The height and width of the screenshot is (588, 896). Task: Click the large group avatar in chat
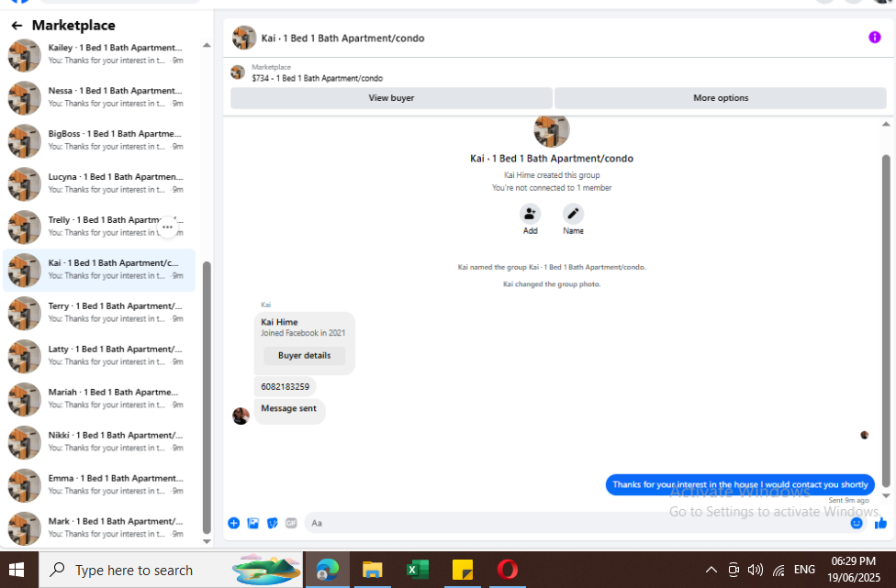(552, 131)
